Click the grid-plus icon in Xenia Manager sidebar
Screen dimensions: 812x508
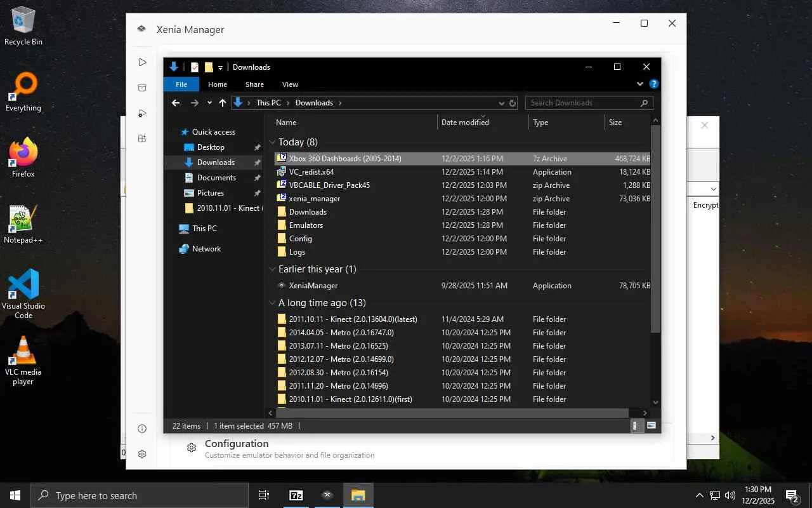coord(142,138)
